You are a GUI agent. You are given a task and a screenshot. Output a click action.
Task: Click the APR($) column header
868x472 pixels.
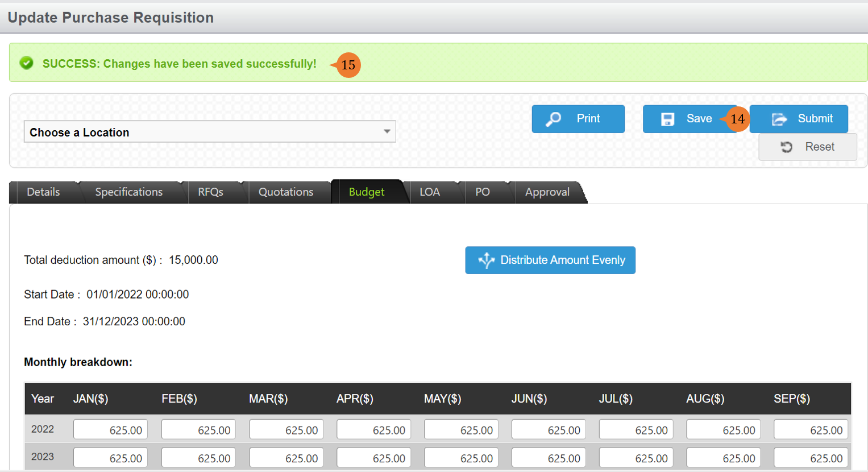(x=355, y=399)
